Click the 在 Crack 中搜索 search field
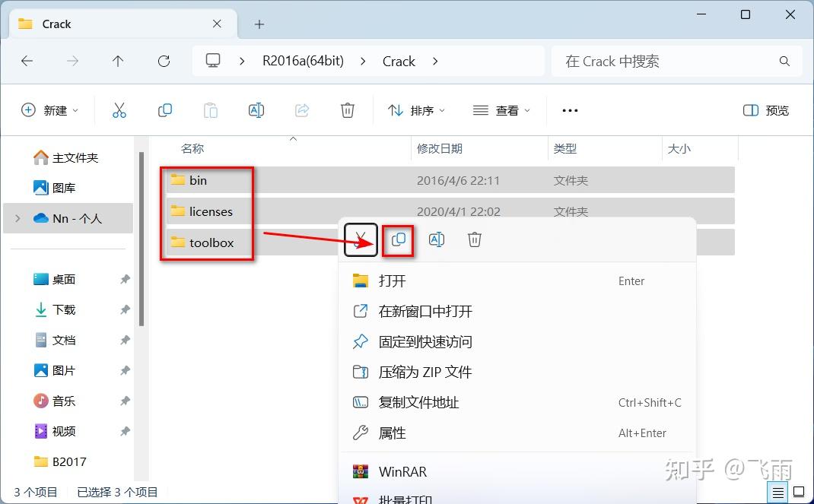814x504 pixels. pyautogui.click(x=669, y=62)
